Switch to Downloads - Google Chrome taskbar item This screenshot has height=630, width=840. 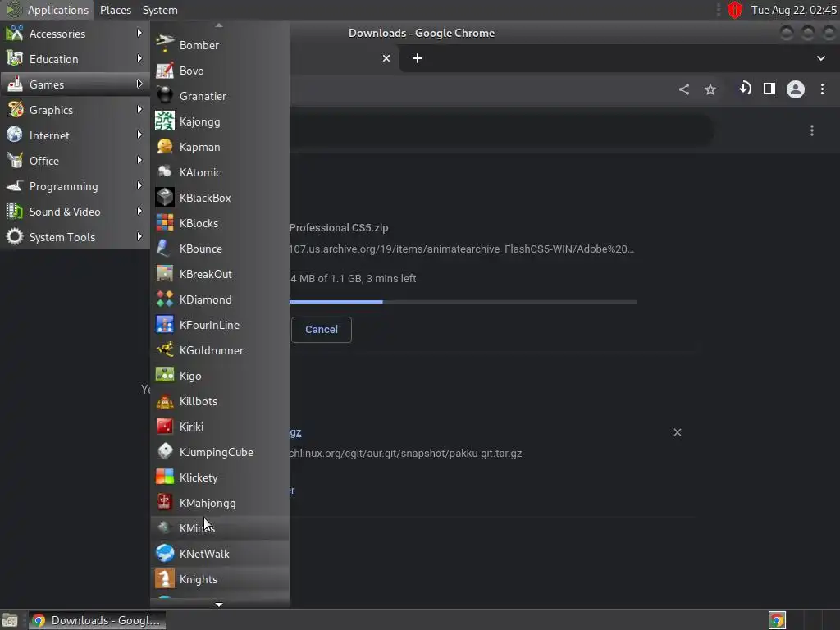pyautogui.click(x=97, y=620)
